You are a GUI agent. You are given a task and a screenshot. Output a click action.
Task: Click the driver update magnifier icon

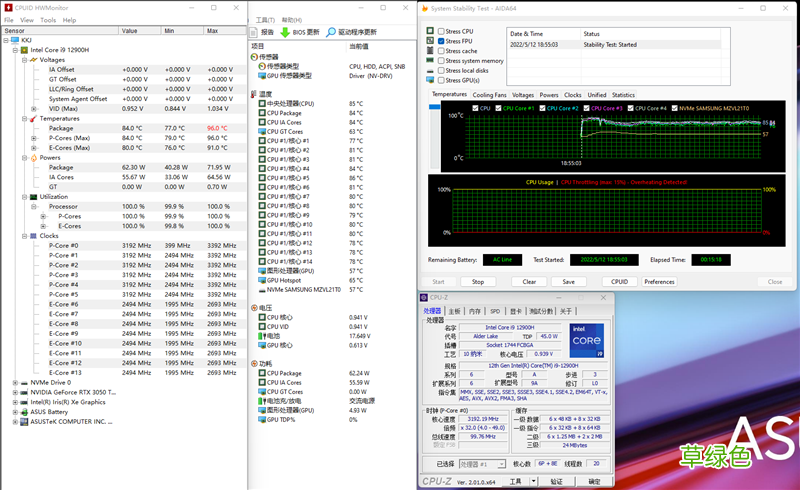pos(331,32)
